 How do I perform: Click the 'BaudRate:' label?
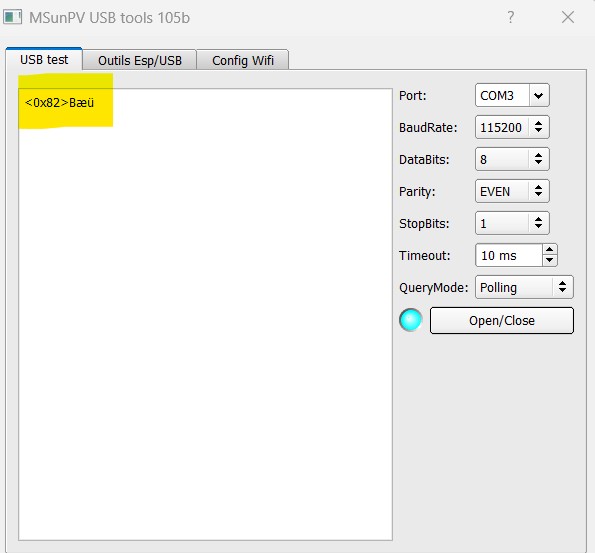point(428,128)
